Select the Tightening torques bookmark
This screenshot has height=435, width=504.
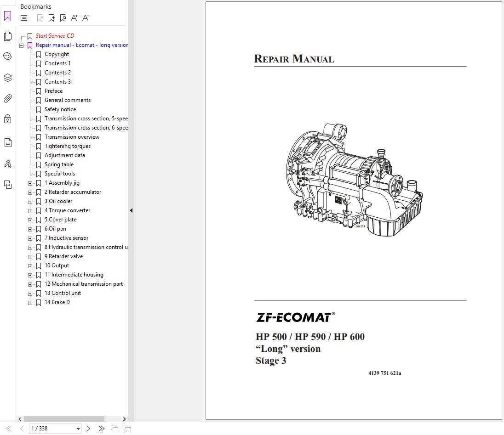(x=68, y=146)
